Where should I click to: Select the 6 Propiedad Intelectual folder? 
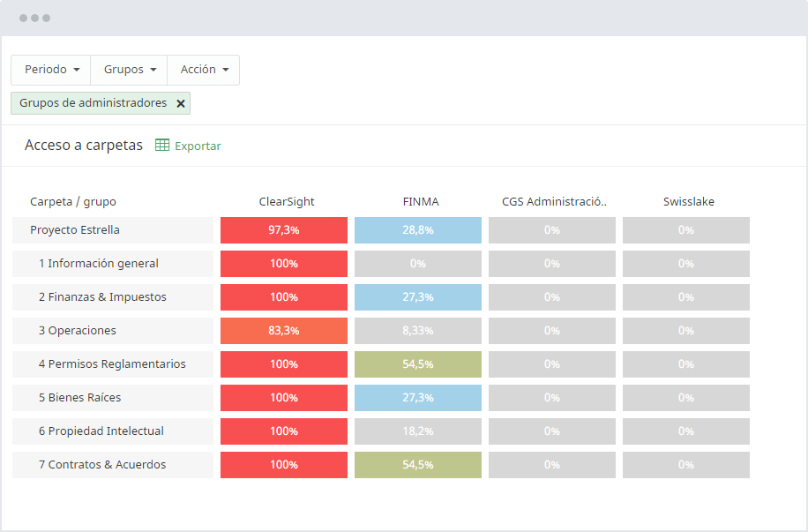click(x=113, y=431)
